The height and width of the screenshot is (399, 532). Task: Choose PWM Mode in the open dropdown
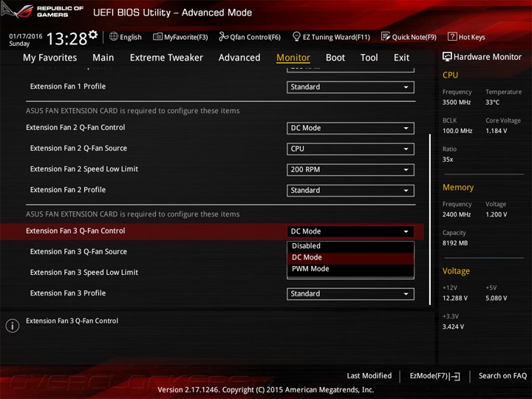coord(350,269)
